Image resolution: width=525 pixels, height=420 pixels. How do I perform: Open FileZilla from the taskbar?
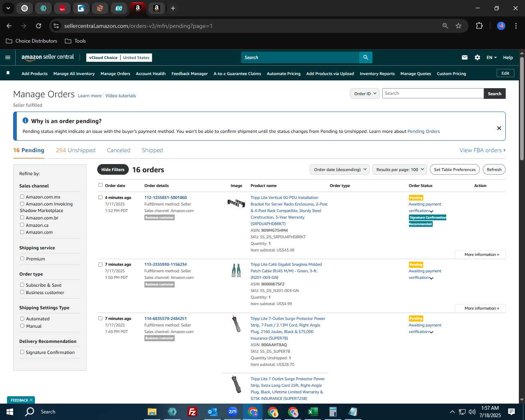192,412
